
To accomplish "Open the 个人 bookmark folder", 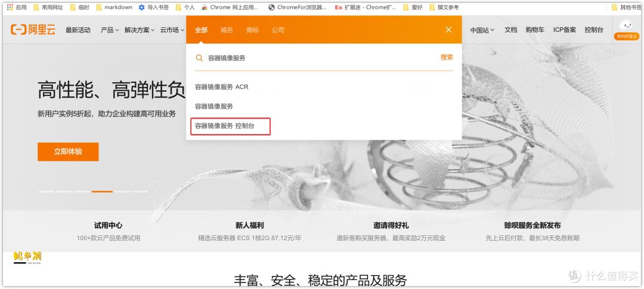I will (185, 7).
